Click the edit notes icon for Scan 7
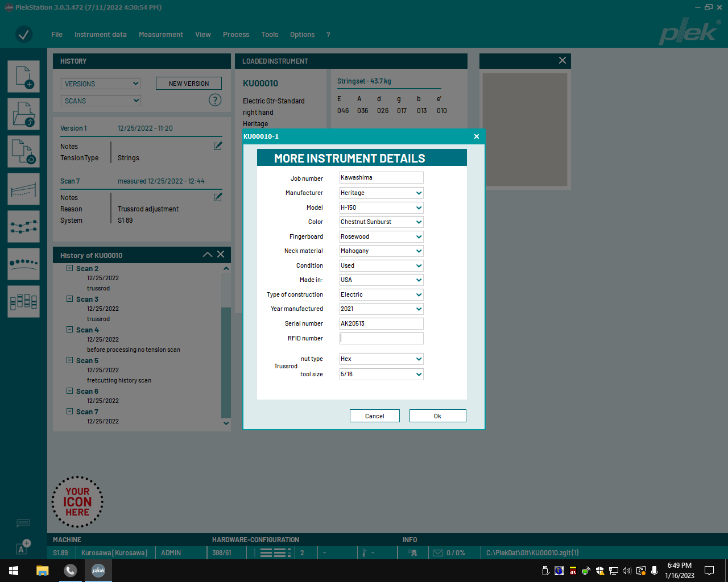Image resolution: width=728 pixels, height=582 pixels. click(218, 197)
